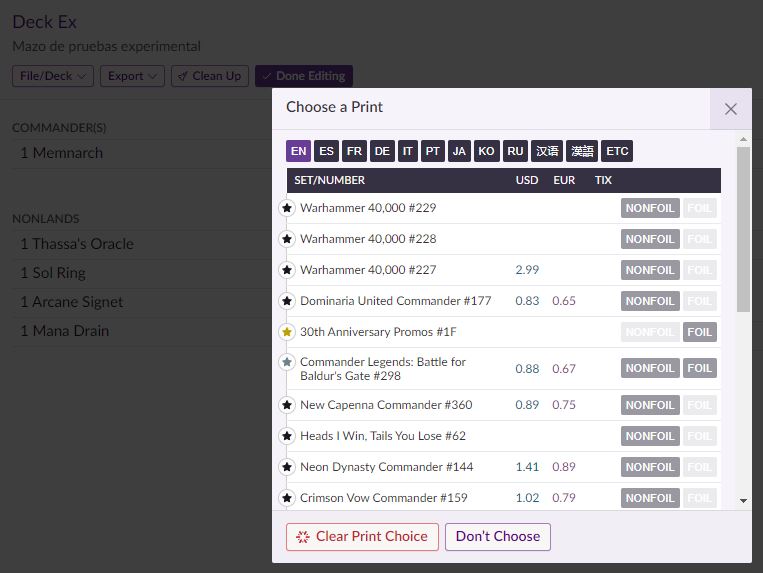Image resolution: width=763 pixels, height=573 pixels.
Task: Click star icon for Heads I Win #62
Action: [x=287, y=436]
